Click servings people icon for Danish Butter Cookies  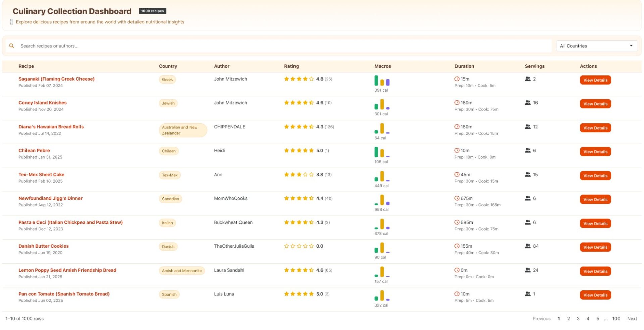528,246
